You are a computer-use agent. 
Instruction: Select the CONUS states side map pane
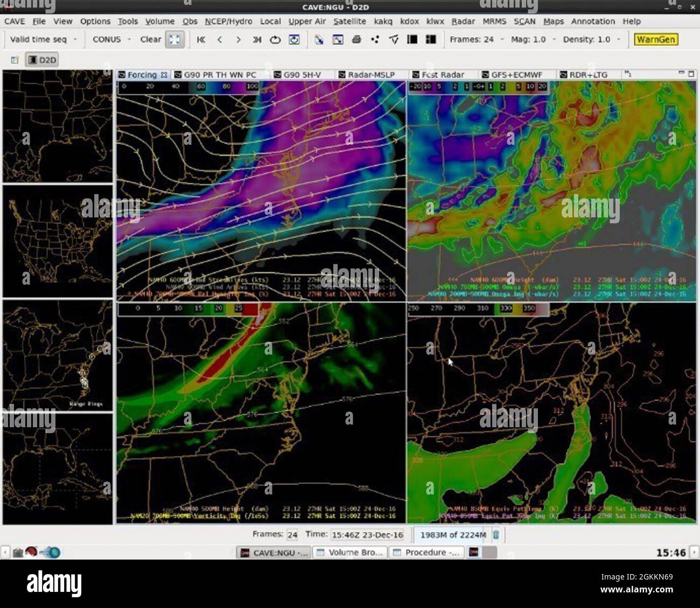pyautogui.click(x=58, y=241)
